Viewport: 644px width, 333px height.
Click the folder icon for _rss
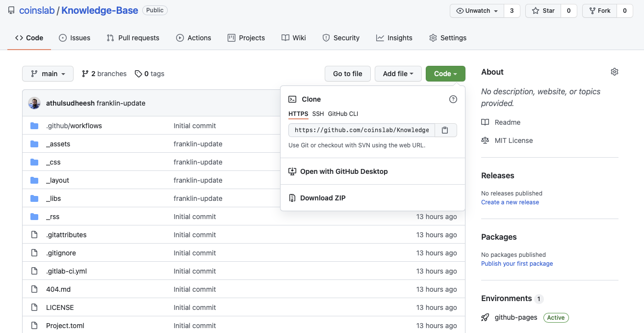(x=34, y=217)
